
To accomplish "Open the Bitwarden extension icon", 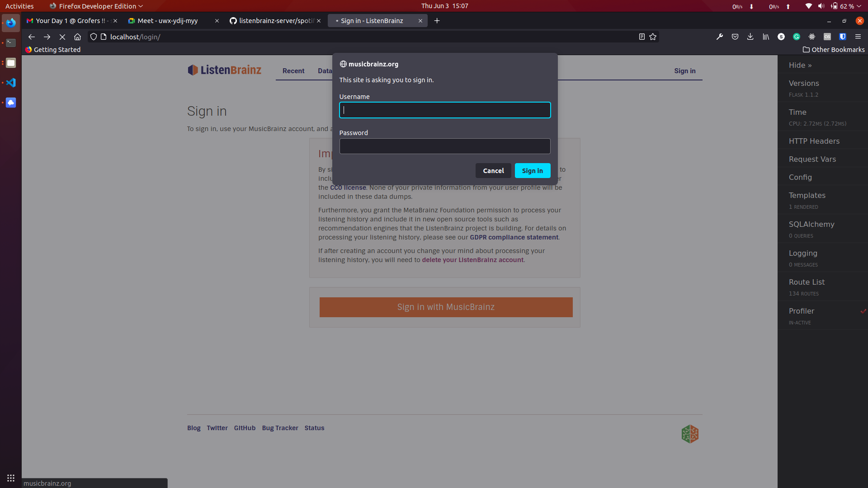I will (843, 37).
